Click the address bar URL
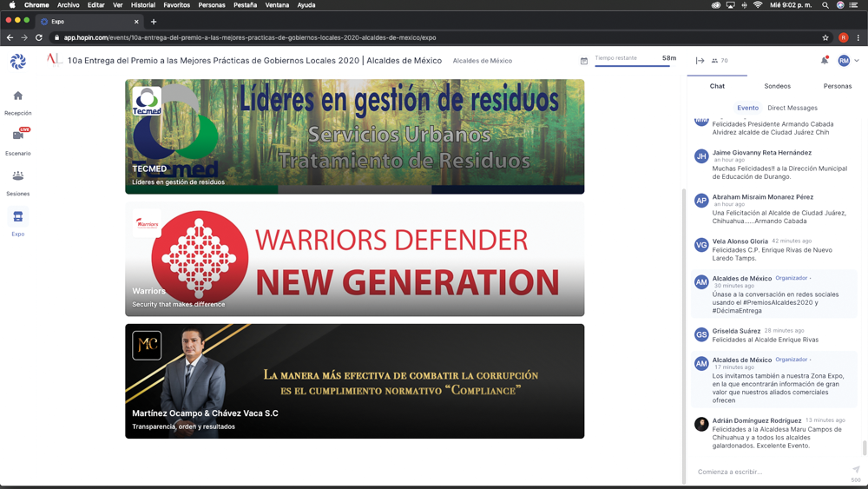Viewport: 868px width, 489px height. pos(250,37)
